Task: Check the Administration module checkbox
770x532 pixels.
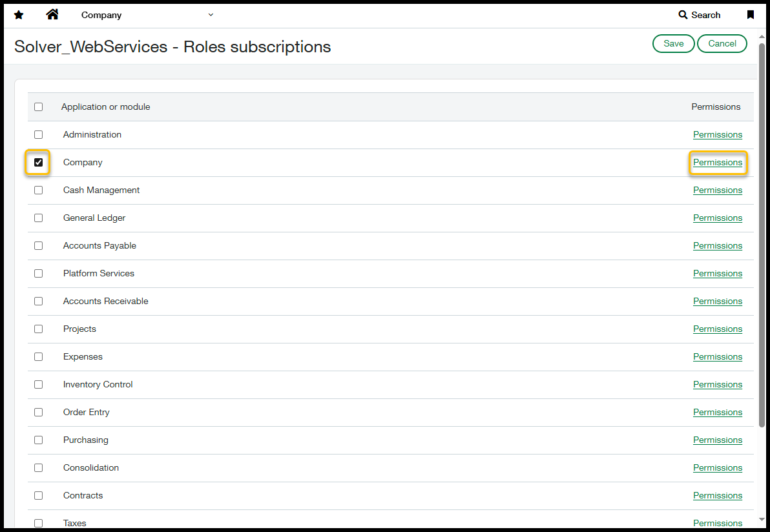Action: point(39,135)
